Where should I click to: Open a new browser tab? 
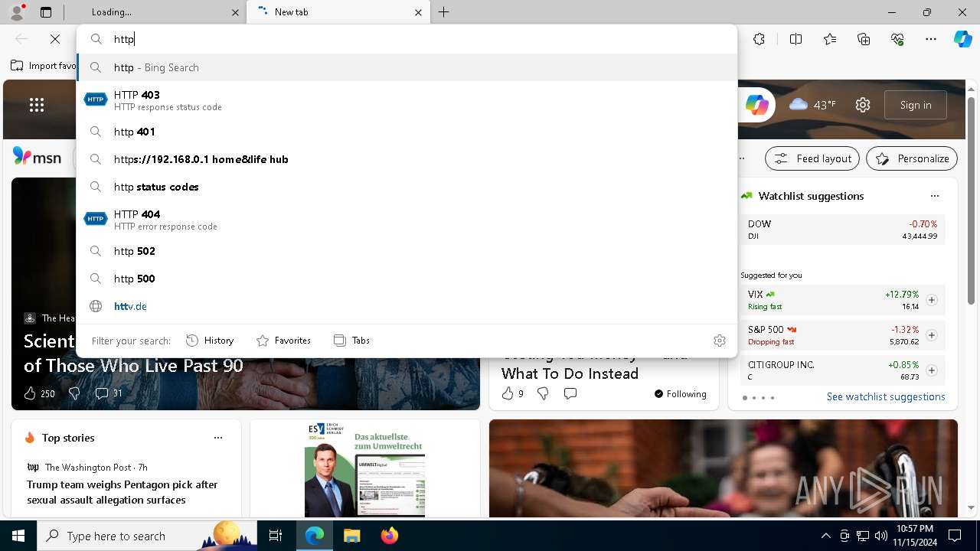(x=444, y=12)
